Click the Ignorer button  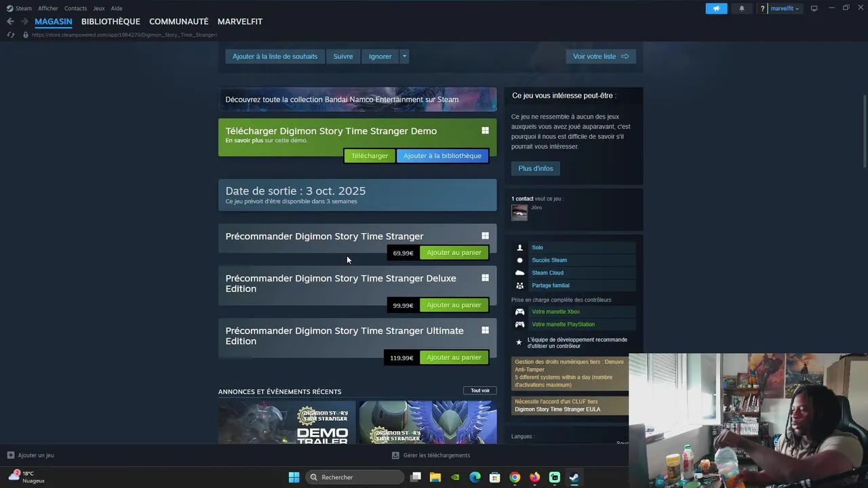click(x=380, y=56)
